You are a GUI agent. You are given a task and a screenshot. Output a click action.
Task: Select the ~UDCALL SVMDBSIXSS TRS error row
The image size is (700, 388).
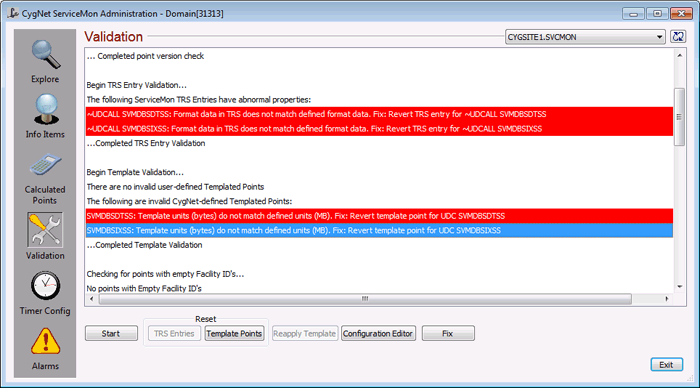click(x=379, y=129)
